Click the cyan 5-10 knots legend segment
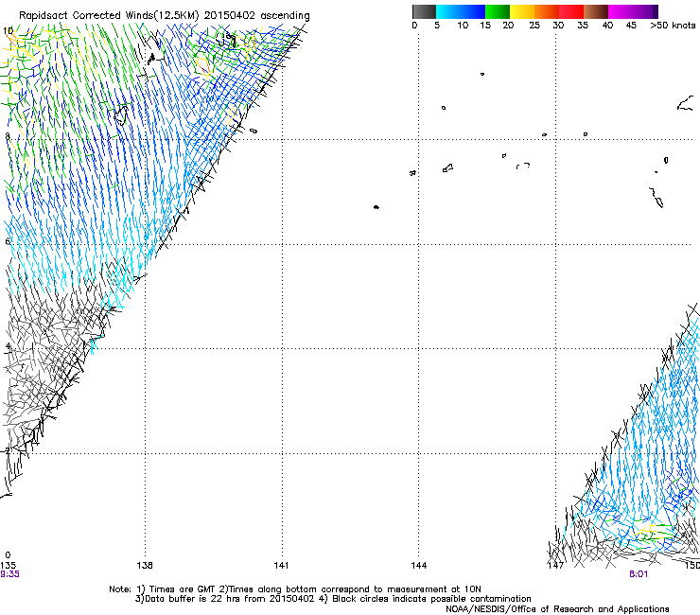This screenshot has width=700, height=615. pos(448,11)
